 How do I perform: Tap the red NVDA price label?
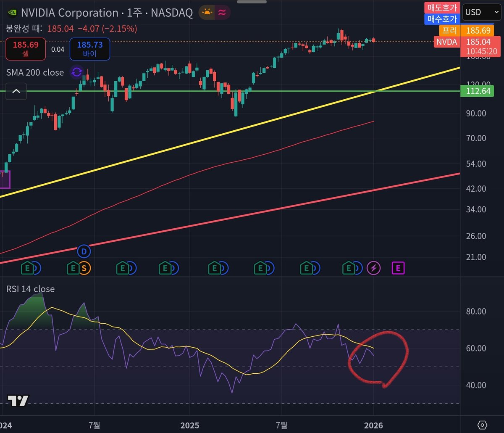[446, 42]
